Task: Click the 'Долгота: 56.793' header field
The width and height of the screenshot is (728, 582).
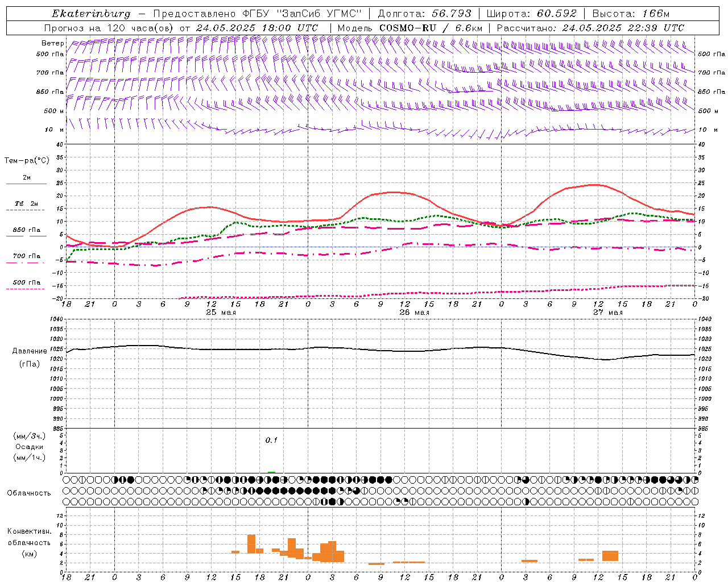Action: pos(424,14)
